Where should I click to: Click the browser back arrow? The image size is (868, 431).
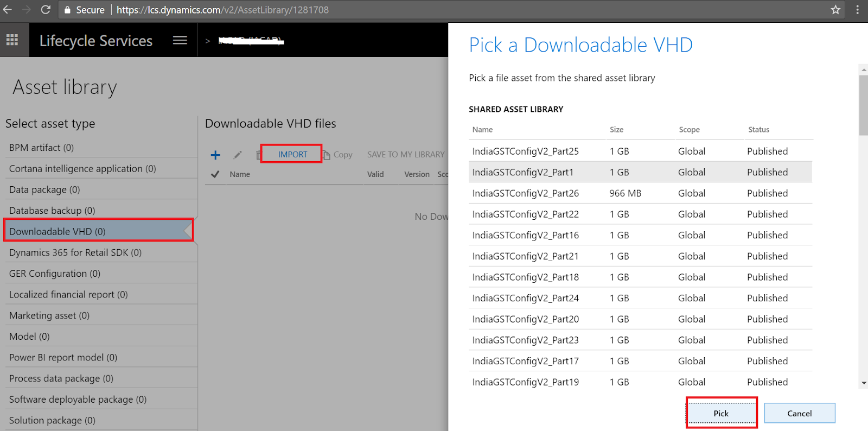8,10
